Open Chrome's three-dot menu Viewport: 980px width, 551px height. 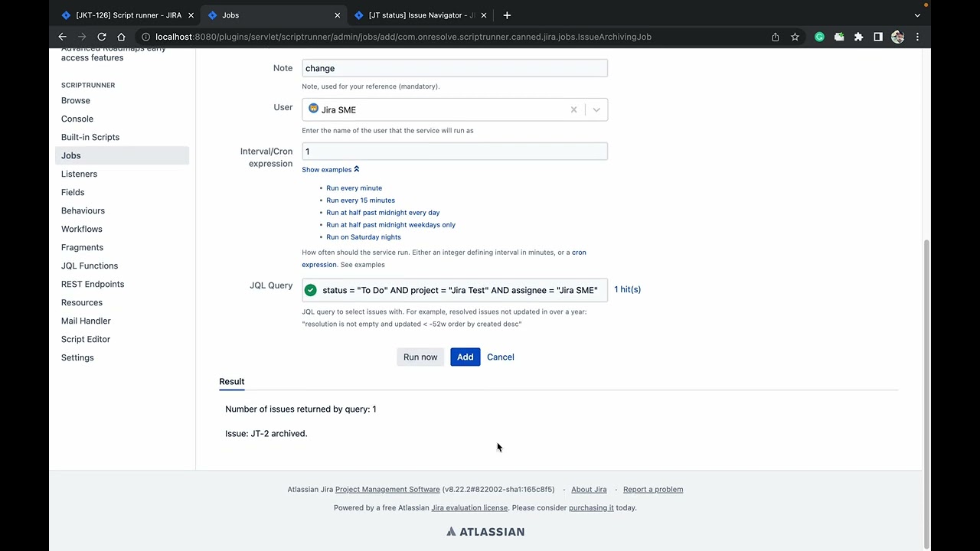tap(917, 37)
